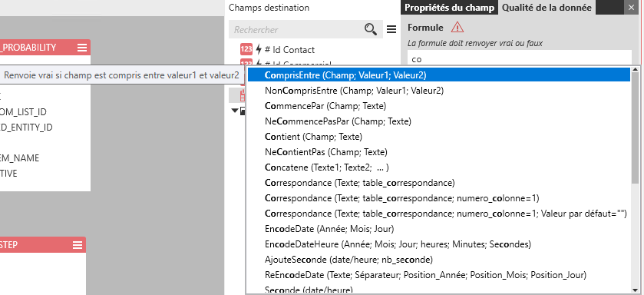Screen dimensions: 644x295
Task: Switch to the Propriétés du champ tab
Action: [x=449, y=8]
